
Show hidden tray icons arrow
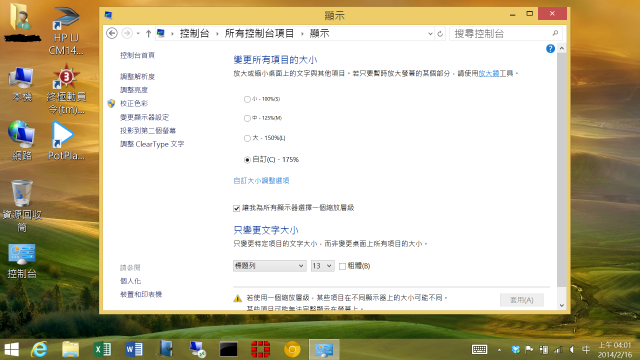click(x=499, y=350)
